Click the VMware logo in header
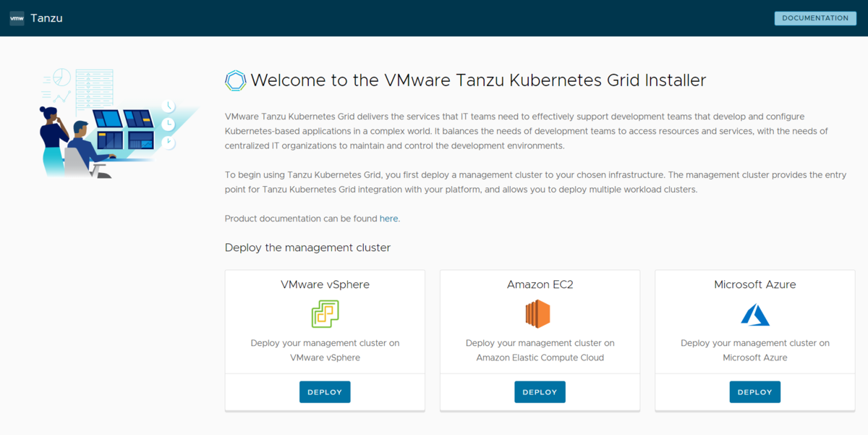Screen dimensions: 868x435 click(x=17, y=18)
